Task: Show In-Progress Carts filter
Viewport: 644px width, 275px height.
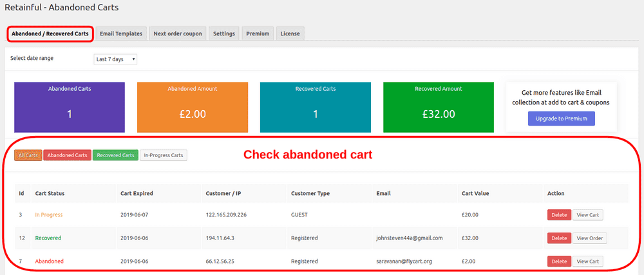Action: tap(164, 155)
